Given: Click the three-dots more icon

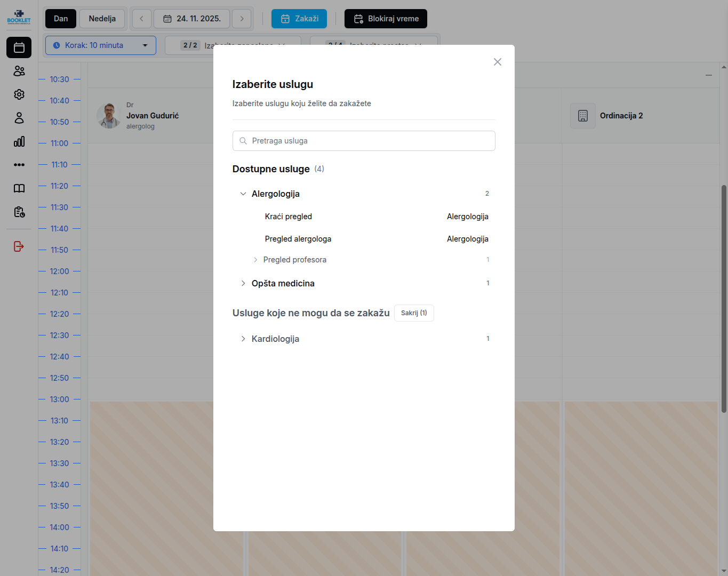Looking at the screenshot, I should pyautogui.click(x=19, y=165).
